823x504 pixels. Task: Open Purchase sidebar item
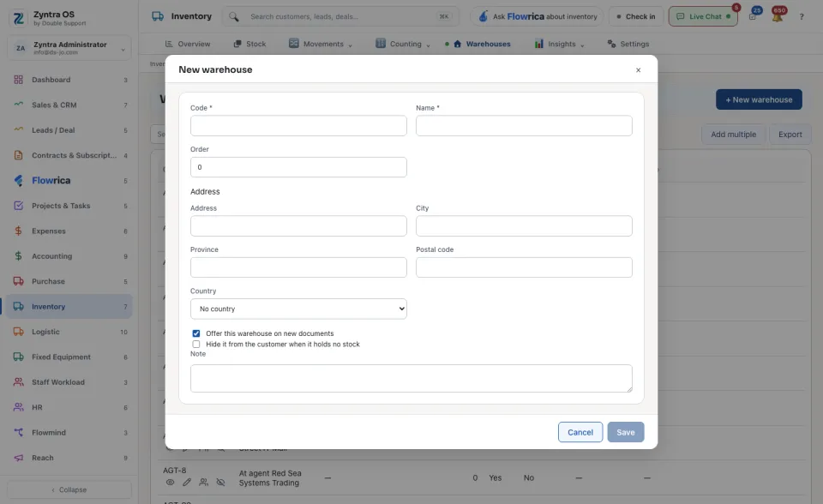coord(69,281)
